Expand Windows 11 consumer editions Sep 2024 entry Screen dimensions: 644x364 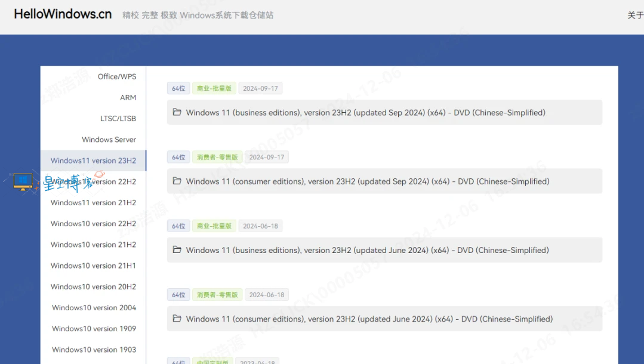(384, 181)
